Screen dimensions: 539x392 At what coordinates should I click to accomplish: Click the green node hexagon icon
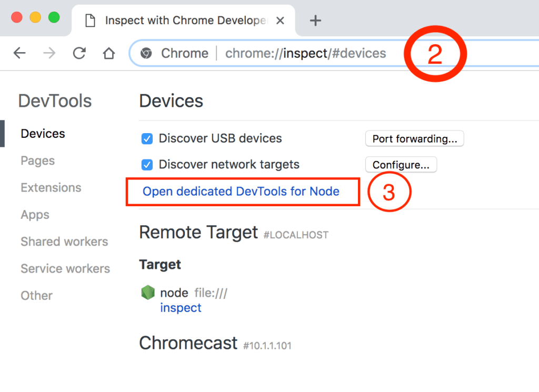tap(148, 293)
